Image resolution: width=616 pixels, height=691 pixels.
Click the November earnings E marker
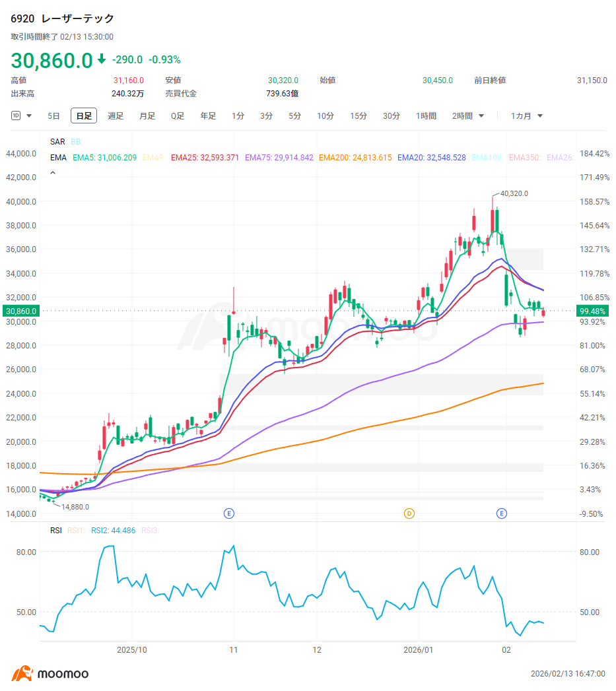[x=229, y=513]
